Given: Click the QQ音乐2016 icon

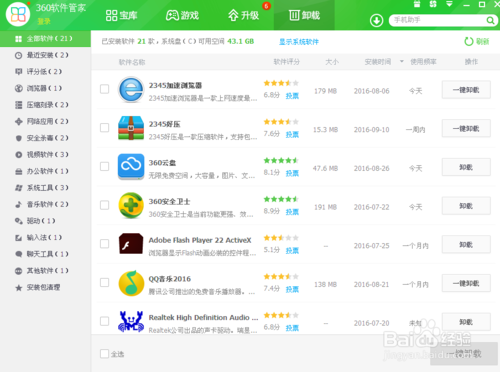Looking at the screenshot, I should (x=131, y=283).
